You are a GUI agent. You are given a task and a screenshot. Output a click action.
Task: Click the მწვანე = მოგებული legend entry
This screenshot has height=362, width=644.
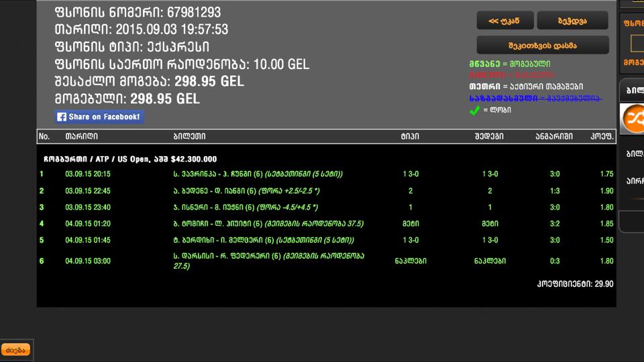pos(510,64)
